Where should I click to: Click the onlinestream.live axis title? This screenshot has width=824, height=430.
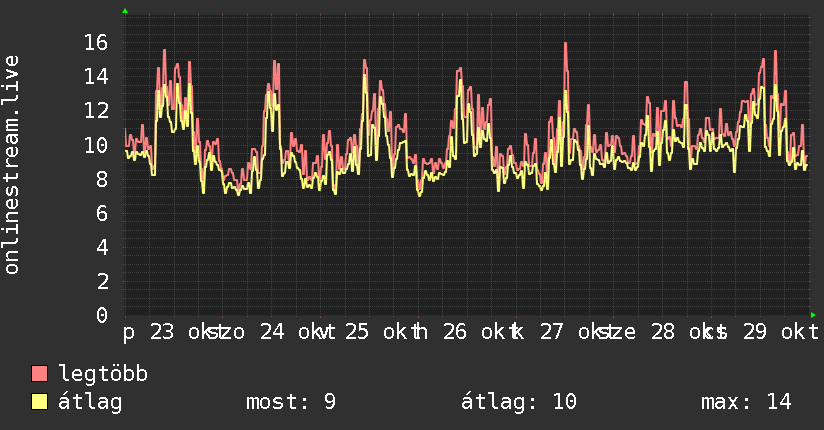point(12,165)
